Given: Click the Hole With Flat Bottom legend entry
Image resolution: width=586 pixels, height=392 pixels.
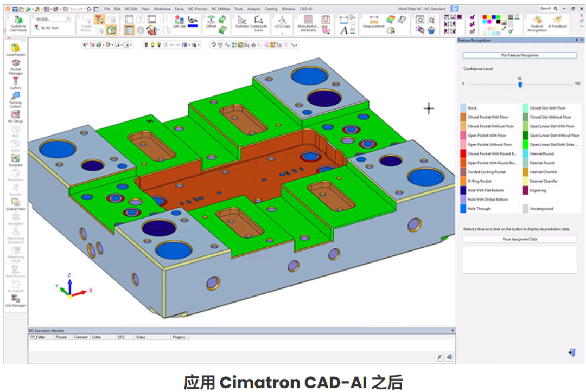Looking at the screenshot, I should pos(486,190).
